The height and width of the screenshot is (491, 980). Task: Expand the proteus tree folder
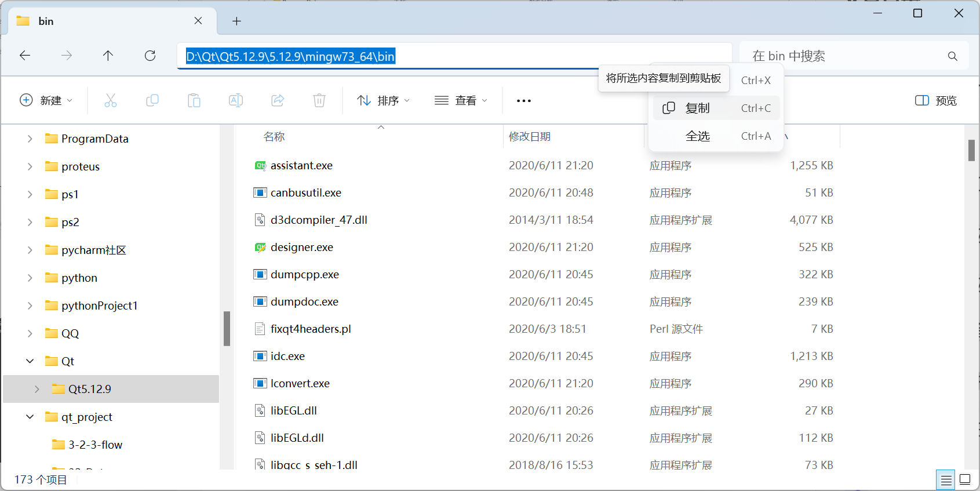coord(30,166)
